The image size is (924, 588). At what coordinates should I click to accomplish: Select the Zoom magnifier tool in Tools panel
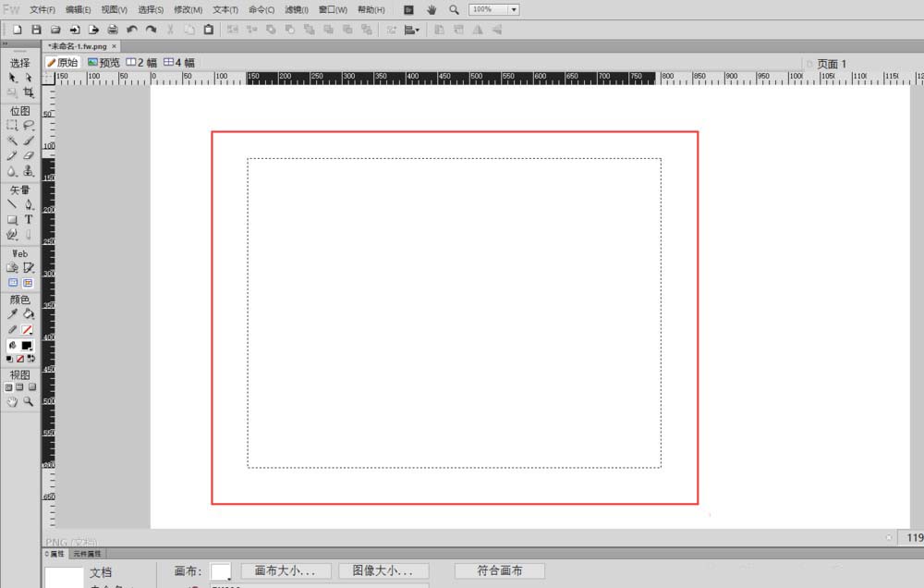(29, 402)
